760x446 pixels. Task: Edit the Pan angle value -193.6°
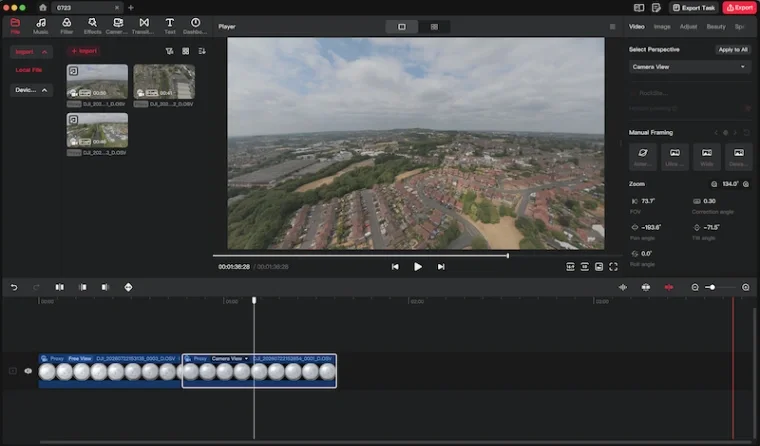[651, 227]
